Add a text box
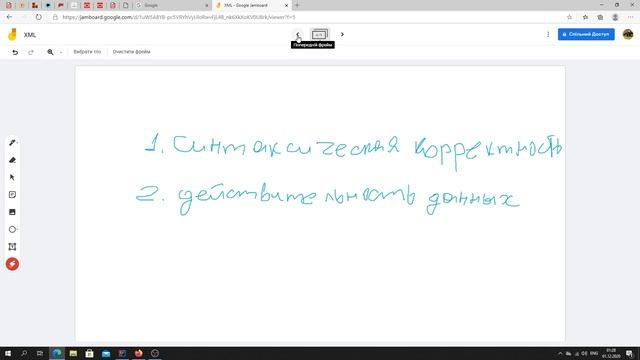This screenshot has width=640, height=360. click(12, 247)
